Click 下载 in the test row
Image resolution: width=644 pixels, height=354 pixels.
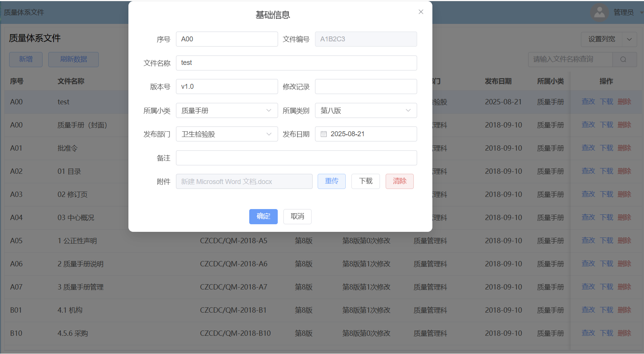tap(606, 102)
